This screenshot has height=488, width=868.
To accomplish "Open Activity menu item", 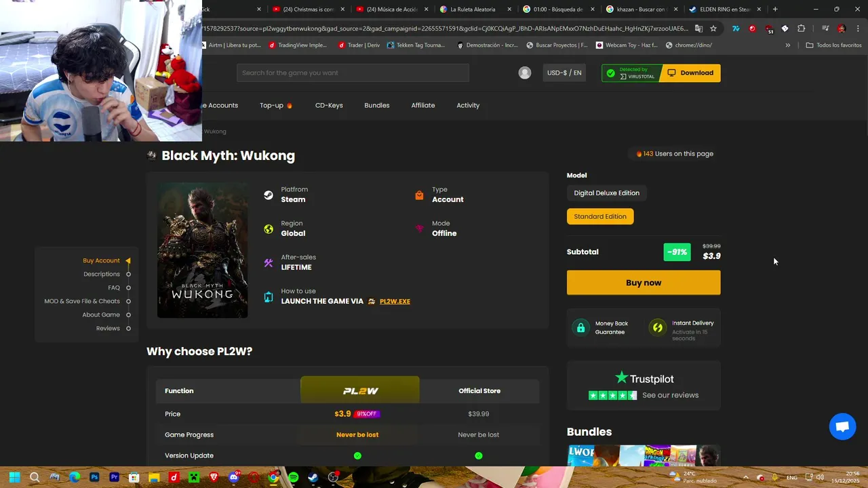I will click(x=468, y=105).
